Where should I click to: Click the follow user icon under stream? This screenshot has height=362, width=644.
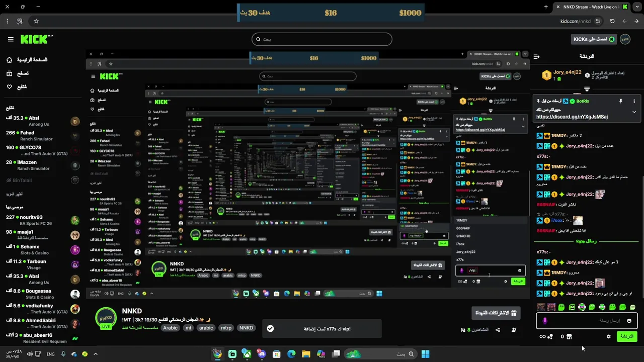coord(514,330)
